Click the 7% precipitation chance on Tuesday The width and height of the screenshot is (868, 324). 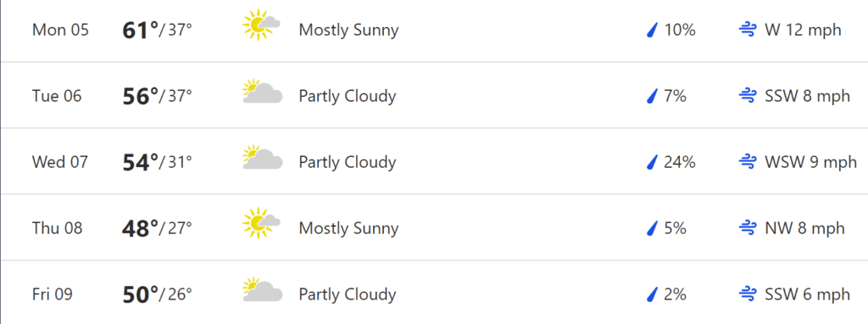[676, 96]
